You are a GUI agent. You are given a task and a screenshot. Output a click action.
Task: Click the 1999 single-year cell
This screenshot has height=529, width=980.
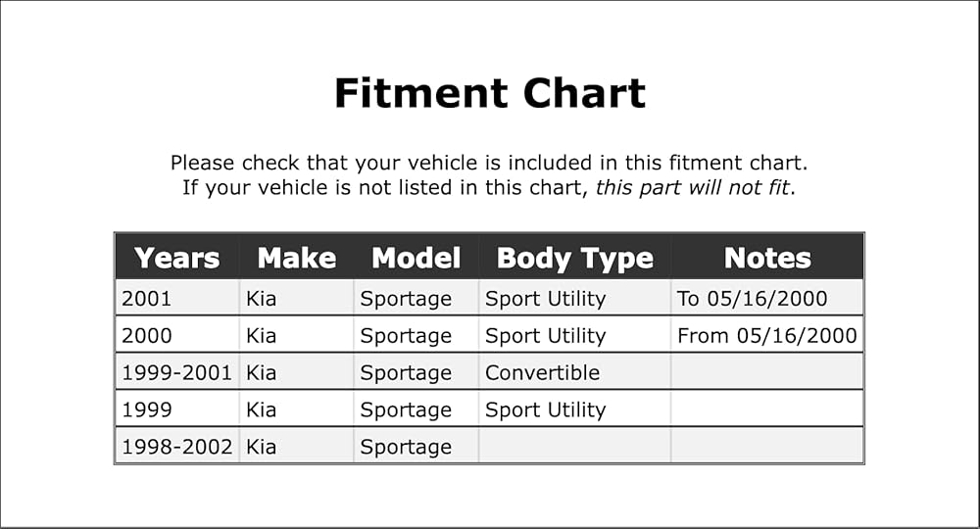(x=176, y=409)
